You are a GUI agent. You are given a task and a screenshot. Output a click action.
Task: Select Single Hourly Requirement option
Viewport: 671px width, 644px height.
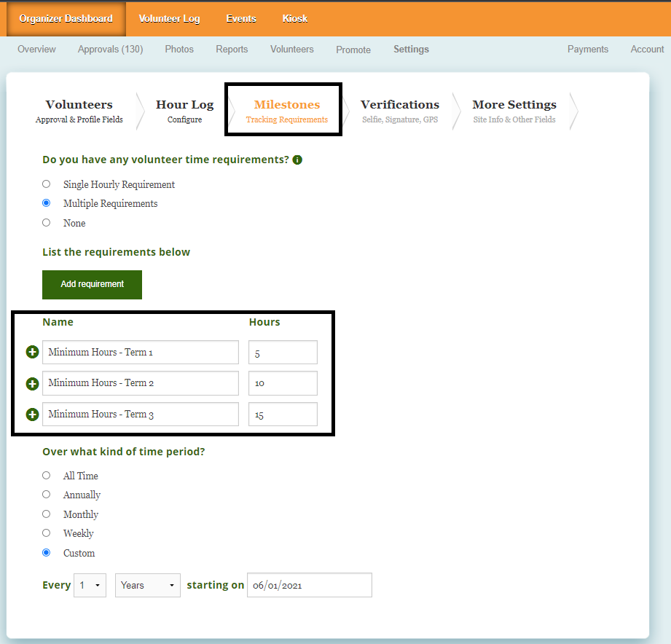[46, 184]
